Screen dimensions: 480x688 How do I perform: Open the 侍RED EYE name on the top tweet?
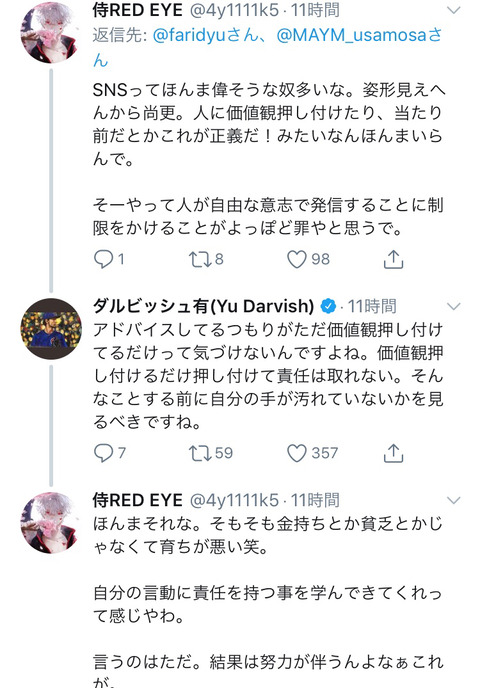(x=137, y=10)
